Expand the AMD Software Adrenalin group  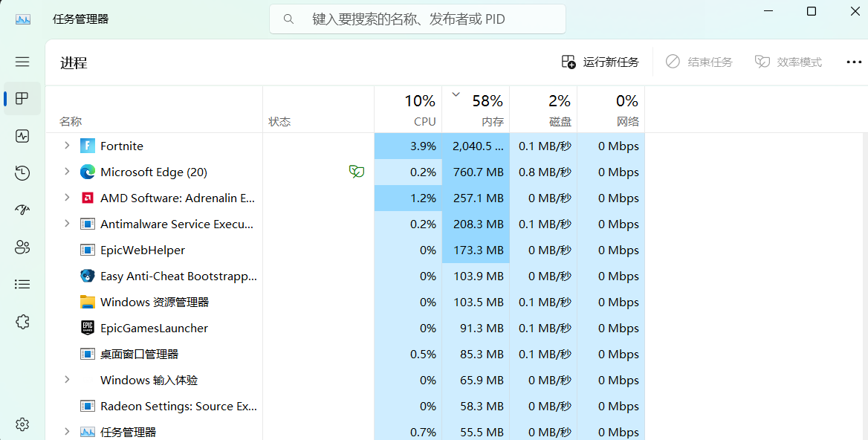coord(67,198)
